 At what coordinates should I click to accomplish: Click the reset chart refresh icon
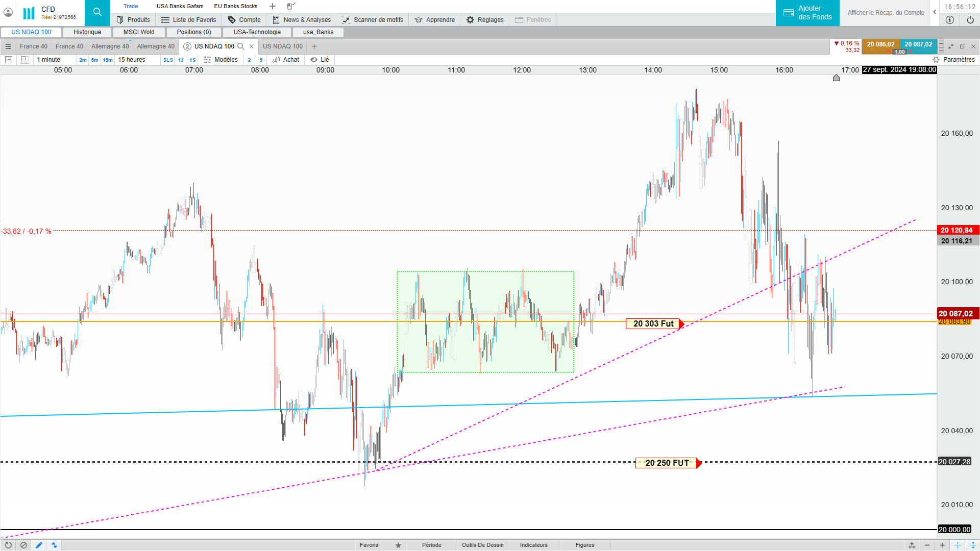click(x=8, y=545)
